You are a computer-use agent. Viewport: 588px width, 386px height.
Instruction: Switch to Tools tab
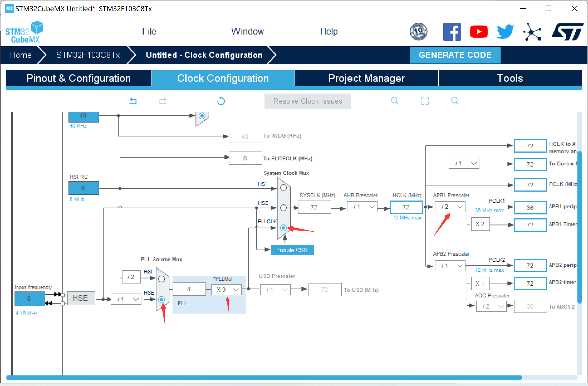(510, 78)
